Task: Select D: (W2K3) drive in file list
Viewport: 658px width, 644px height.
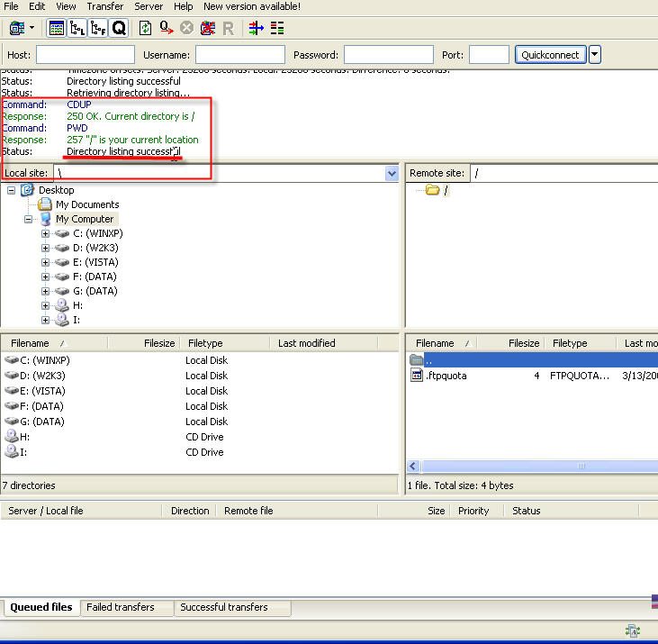Action: pyautogui.click(x=42, y=376)
